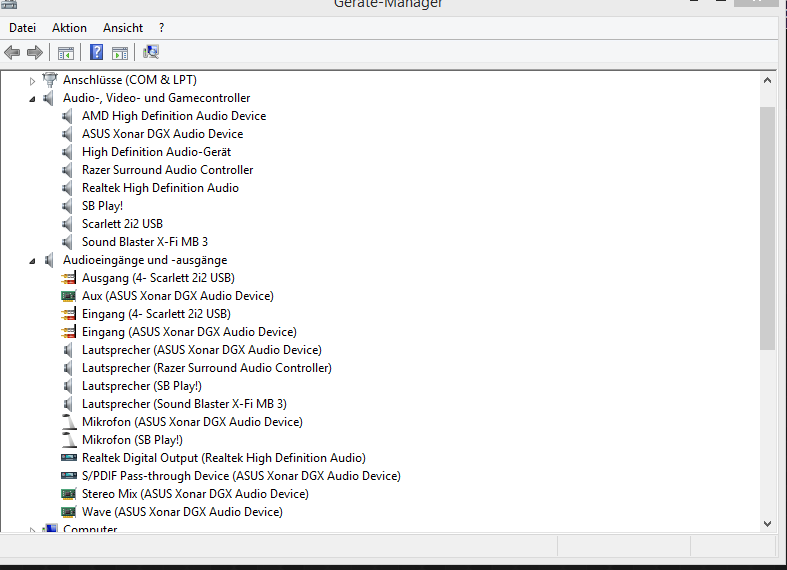Viewport: 787px width, 570px height.
Task: Open the Datei menu
Action: click(x=23, y=28)
